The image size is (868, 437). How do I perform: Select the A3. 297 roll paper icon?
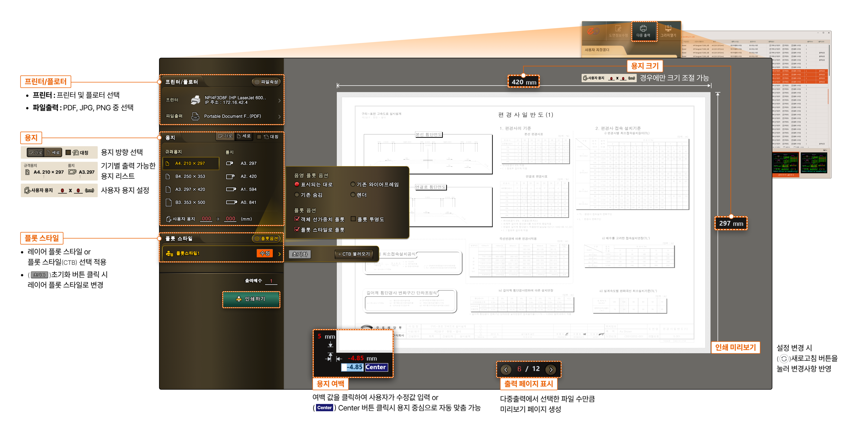pos(230,163)
